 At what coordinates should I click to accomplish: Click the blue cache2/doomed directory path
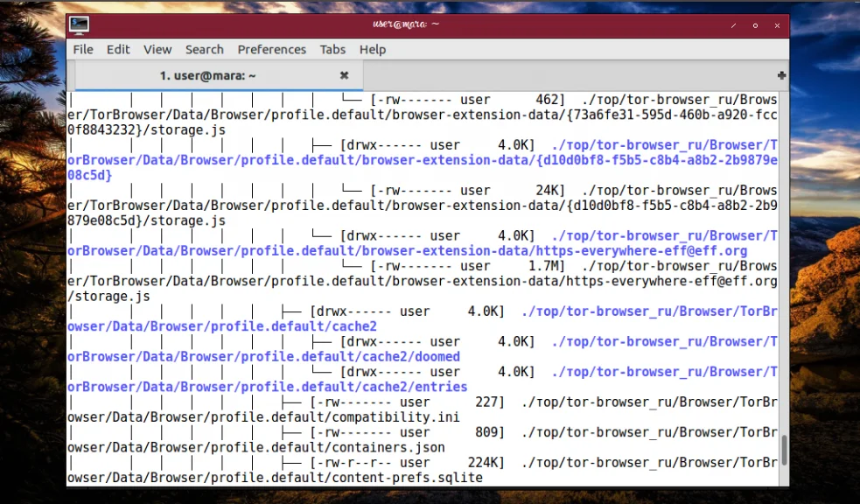point(263,356)
